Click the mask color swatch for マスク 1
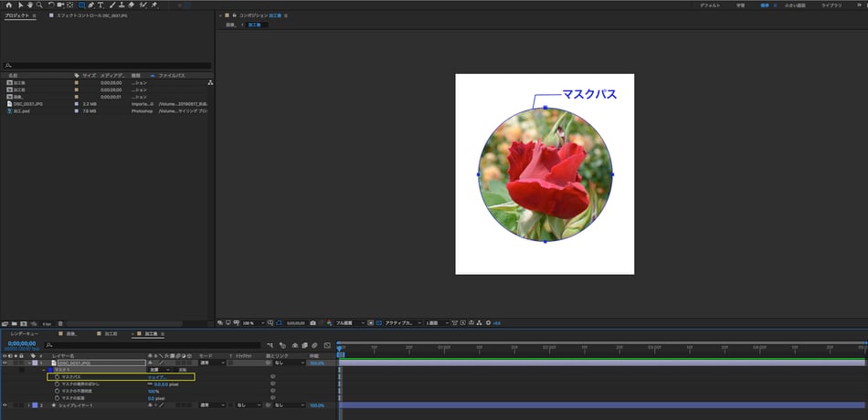This screenshot has width=868, height=420. coord(51,370)
